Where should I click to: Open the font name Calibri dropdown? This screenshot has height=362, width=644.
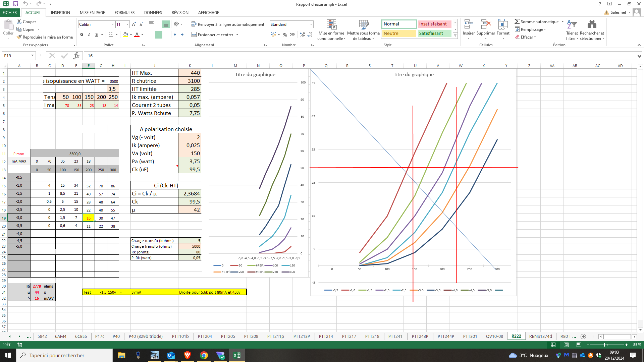(113, 24)
